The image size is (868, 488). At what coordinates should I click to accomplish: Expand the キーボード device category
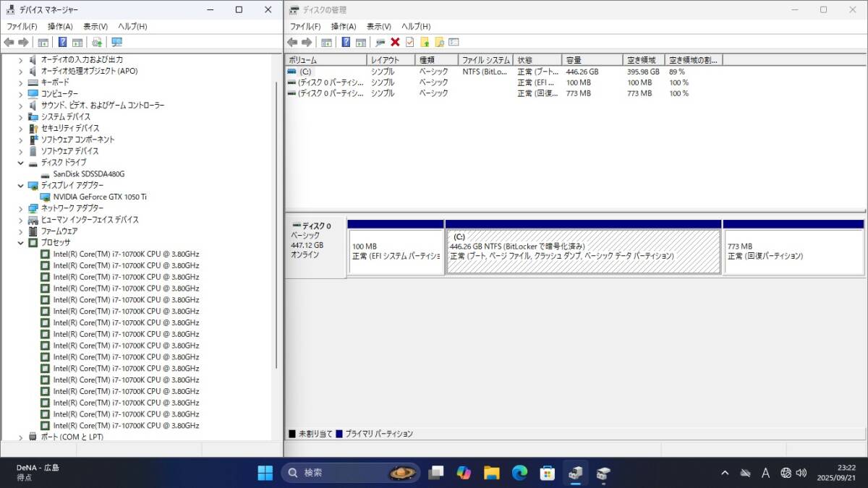[21, 82]
